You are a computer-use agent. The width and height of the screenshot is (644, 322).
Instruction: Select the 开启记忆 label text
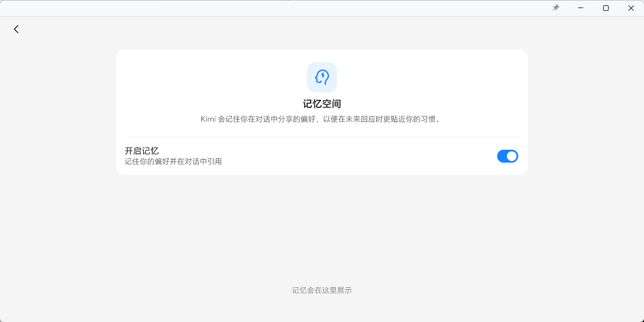point(141,151)
